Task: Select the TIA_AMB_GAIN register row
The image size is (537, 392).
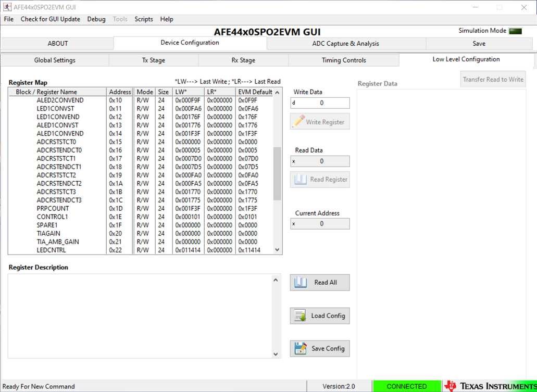Action: click(x=141, y=242)
